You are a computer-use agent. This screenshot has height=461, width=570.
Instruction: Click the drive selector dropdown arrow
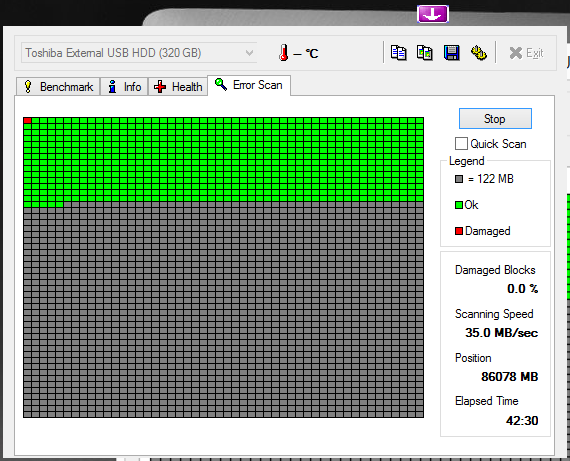click(249, 53)
